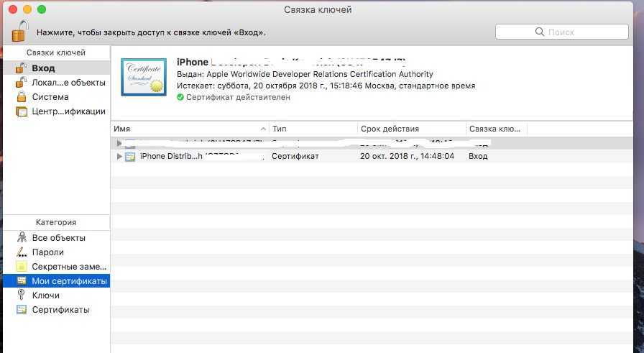644x353 pixels.
Task: Click the Поиск search field
Action: tap(561, 32)
